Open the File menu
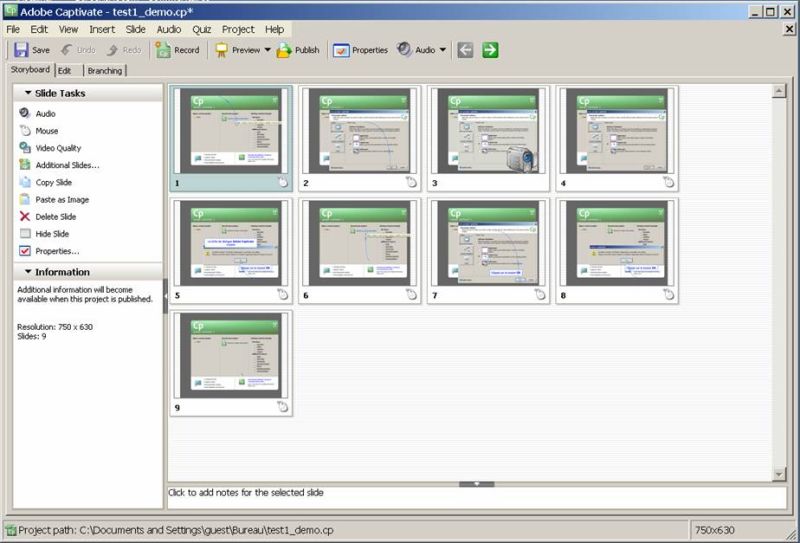 tap(13, 30)
